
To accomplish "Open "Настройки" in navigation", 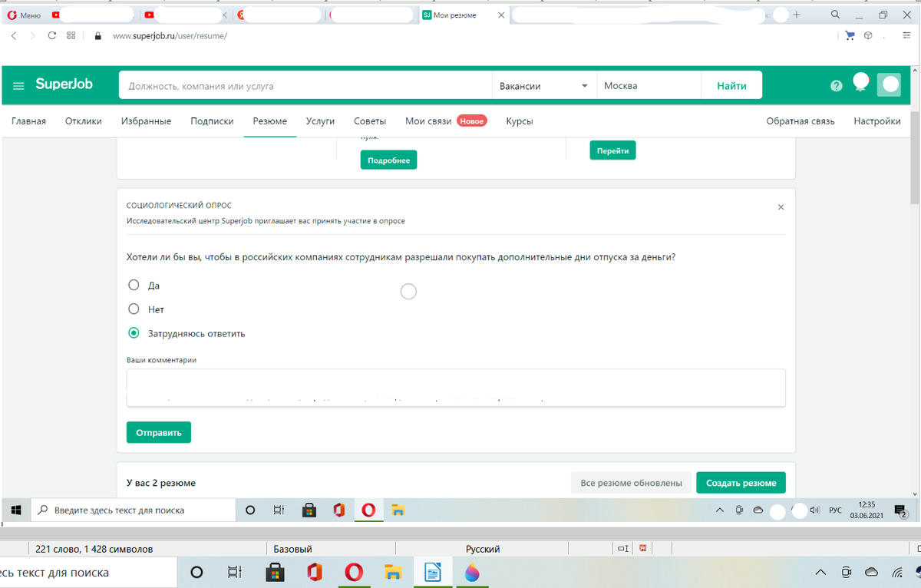I will pyautogui.click(x=877, y=121).
